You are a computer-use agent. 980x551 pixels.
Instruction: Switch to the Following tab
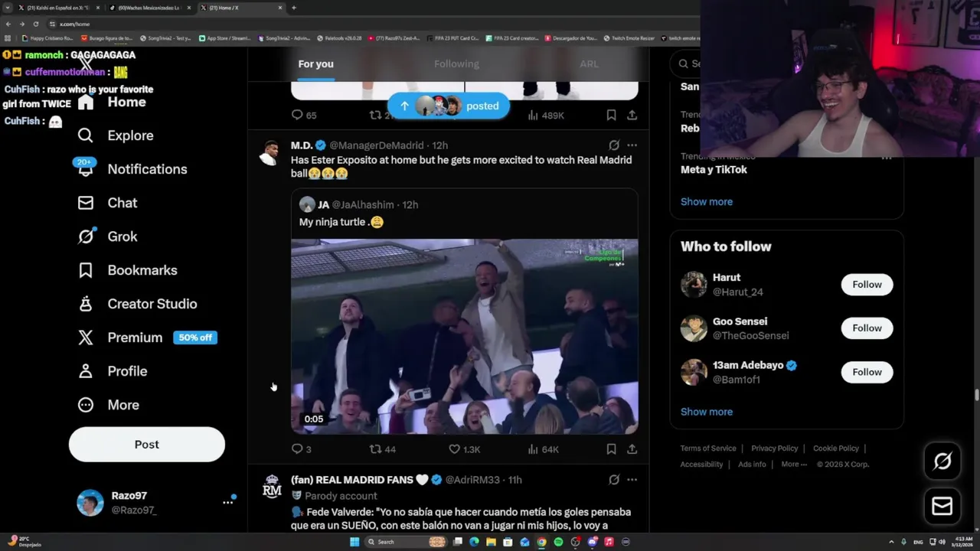pos(456,64)
